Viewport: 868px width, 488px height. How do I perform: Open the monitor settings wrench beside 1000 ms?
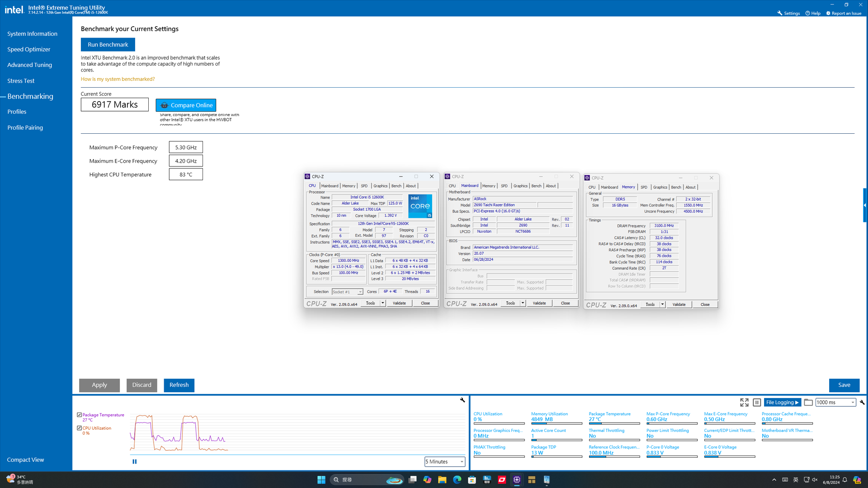click(x=862, y=402)
